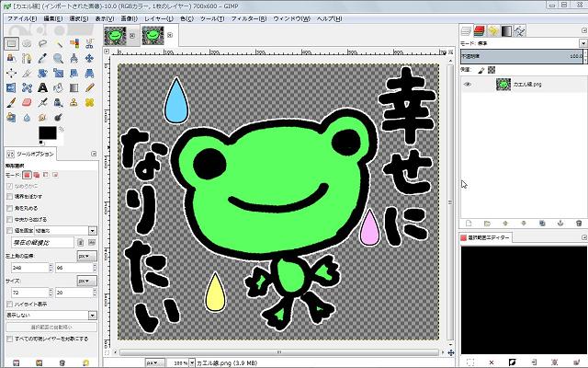
Task: Select the Fuzzy Select wand tool
Action: pos(58,43)
